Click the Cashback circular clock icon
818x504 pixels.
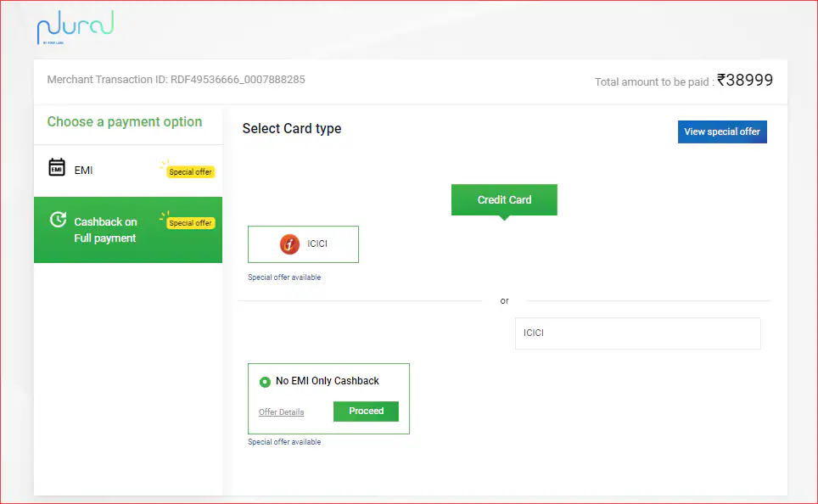(58, 220)
